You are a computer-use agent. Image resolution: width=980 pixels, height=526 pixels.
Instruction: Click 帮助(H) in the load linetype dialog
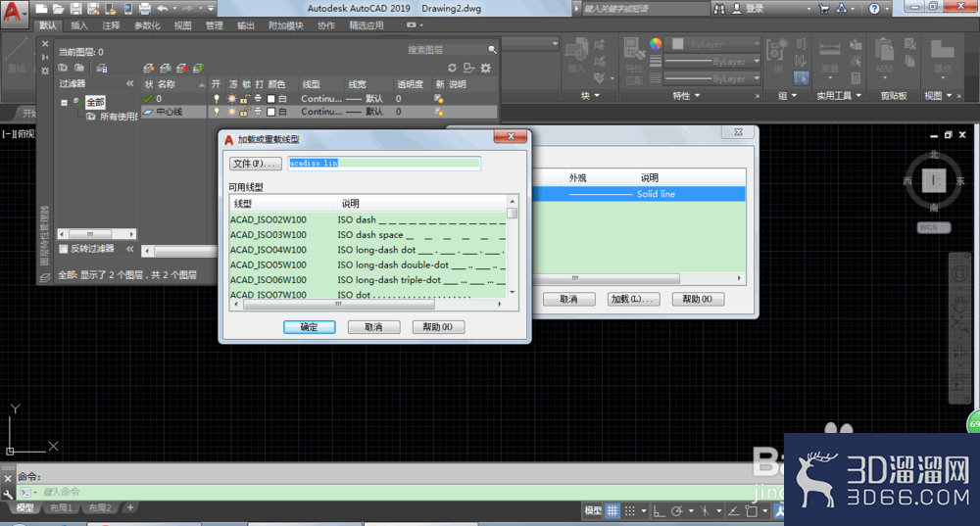point(438,327)
